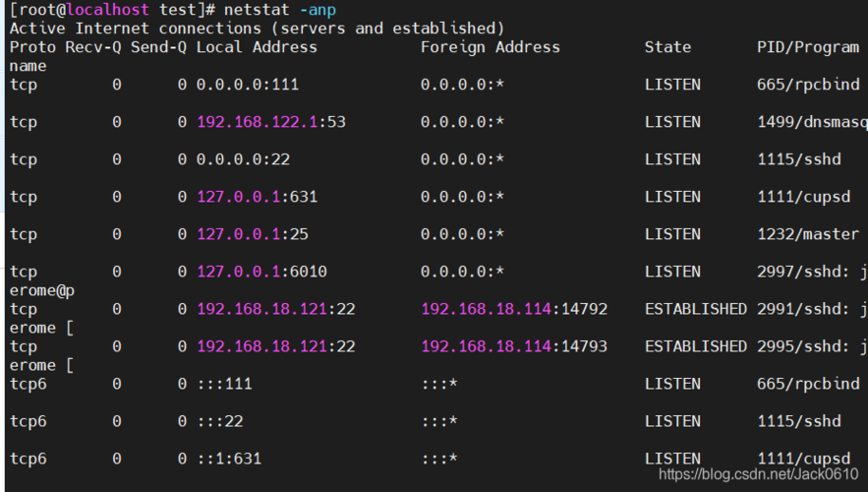Click the ESTABLISHED state for port 14793 row
Screen dimensions: 868x492
[695, 346]
